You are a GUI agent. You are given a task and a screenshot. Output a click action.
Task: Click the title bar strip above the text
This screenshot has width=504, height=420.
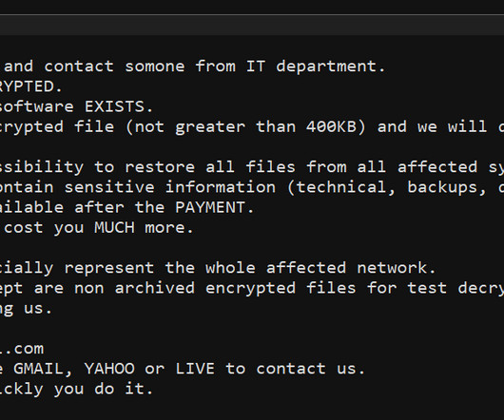click(x=252, y=26)
